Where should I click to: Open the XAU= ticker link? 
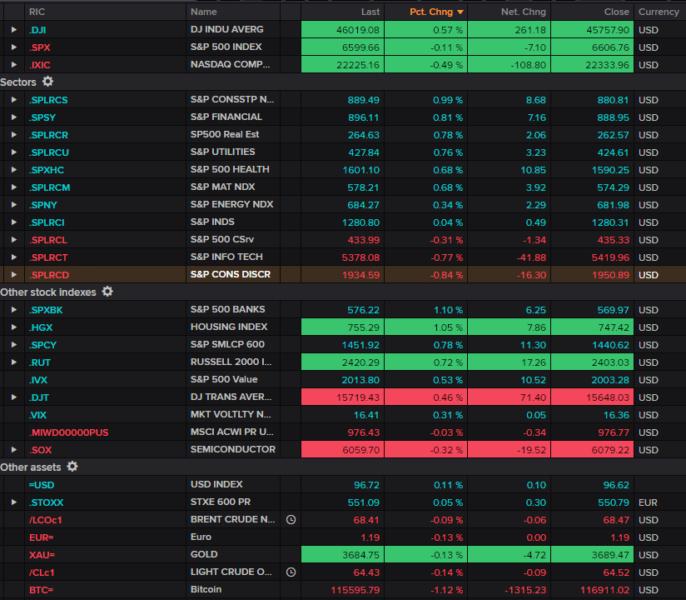[x=42, y=555]
